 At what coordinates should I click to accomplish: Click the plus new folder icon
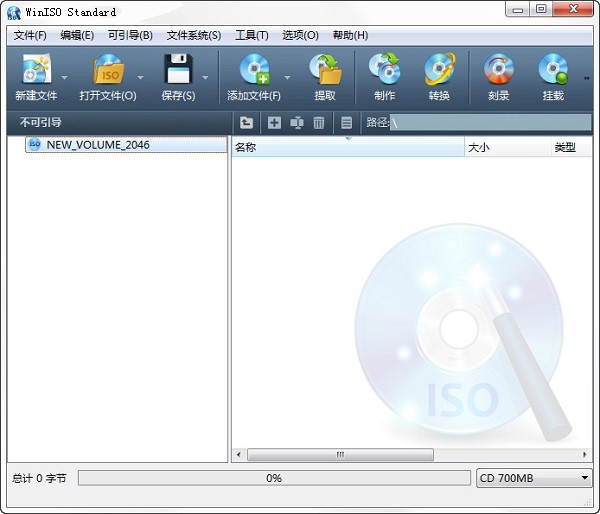pos(274,123)
